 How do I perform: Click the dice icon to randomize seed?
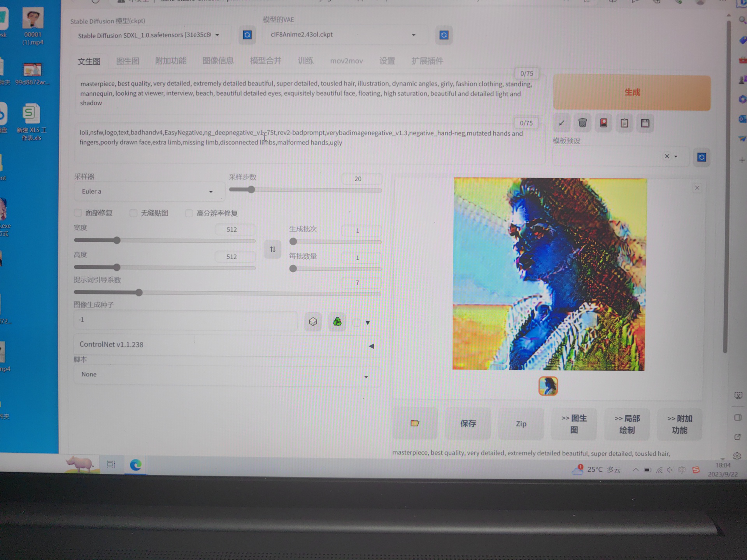coord(313,322)
